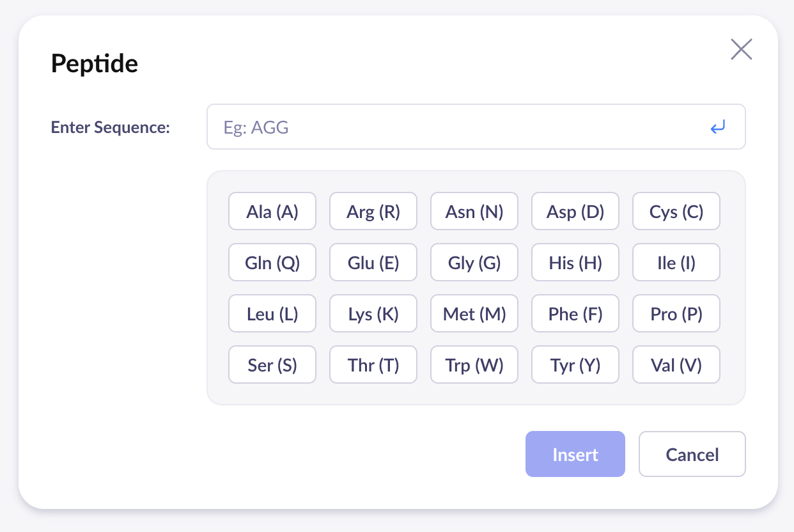Choose the Asp (D) residue button
This screenshot has width=794, height=532.
tap(575, 212)
